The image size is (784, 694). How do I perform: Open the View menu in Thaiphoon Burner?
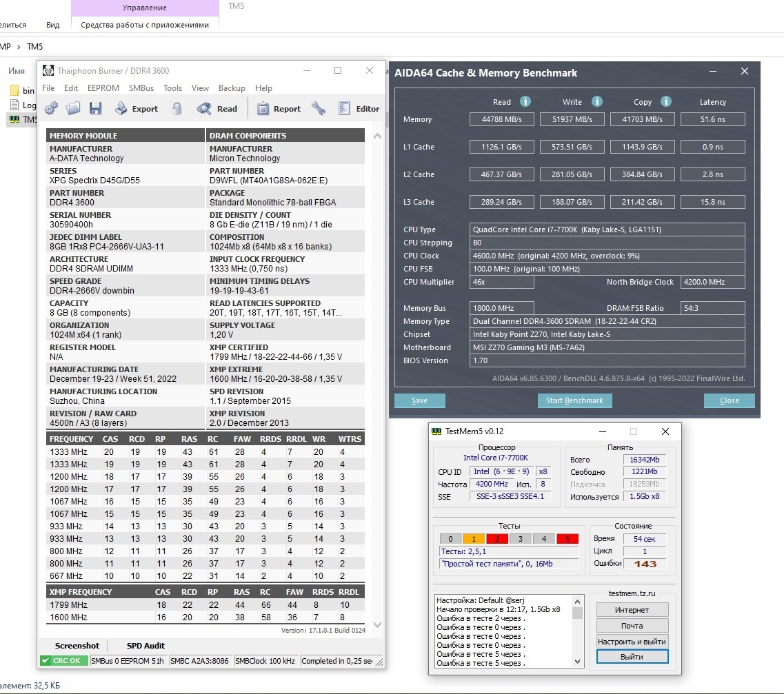point(200,88)
